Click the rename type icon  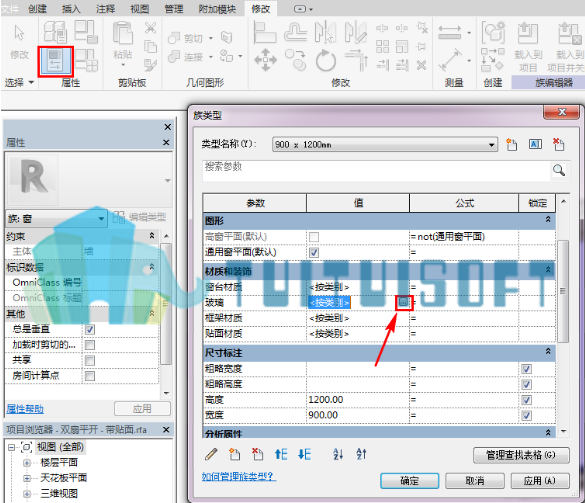535,144
